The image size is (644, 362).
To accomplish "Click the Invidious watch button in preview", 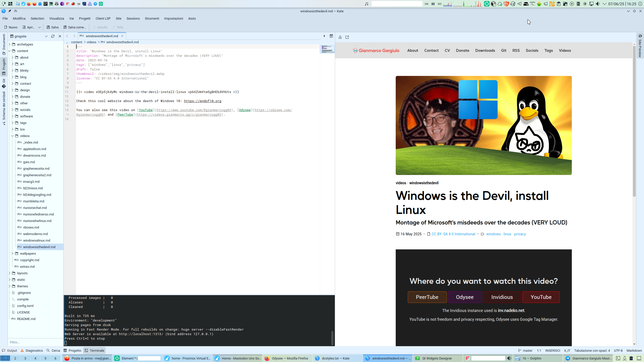I will point(502,297).
